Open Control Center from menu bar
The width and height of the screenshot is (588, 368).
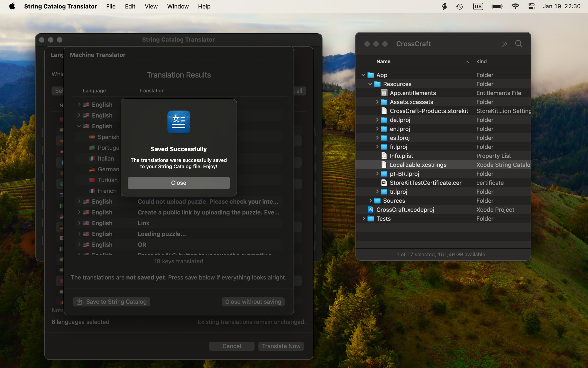[x=531, y=6]
